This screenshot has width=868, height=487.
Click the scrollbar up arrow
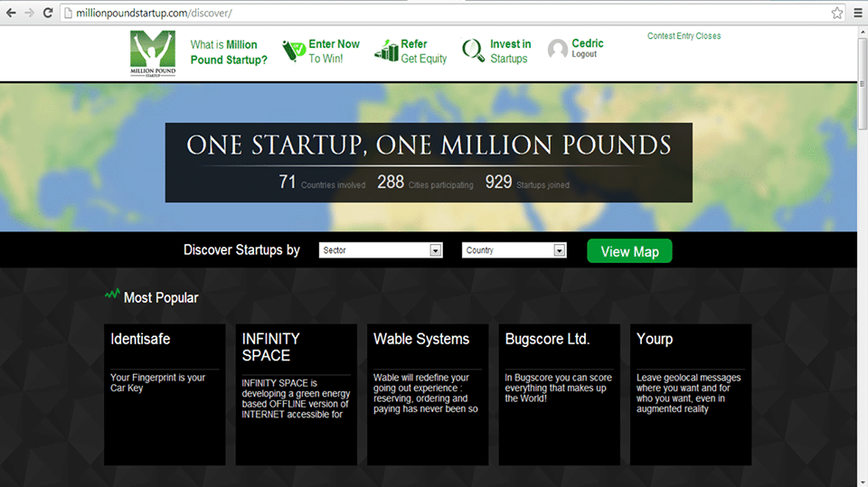(863, 33)
